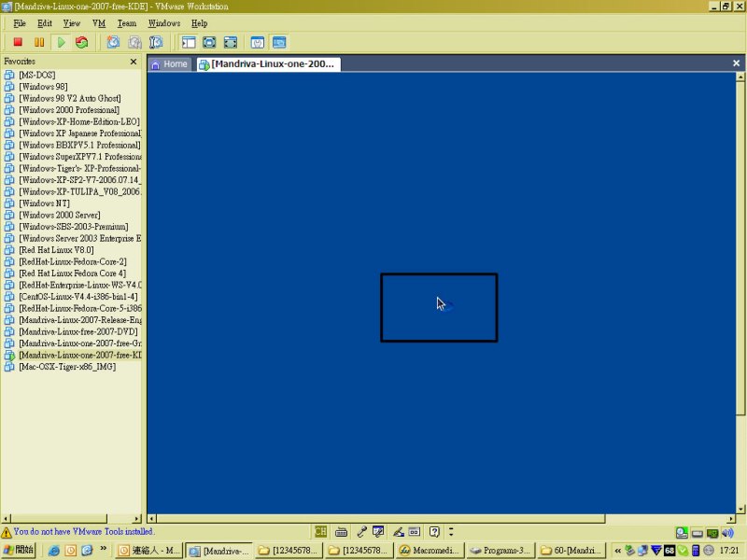Take a snapshot of the virtual machine
The image size is (747, 560).
pos(113,42)
